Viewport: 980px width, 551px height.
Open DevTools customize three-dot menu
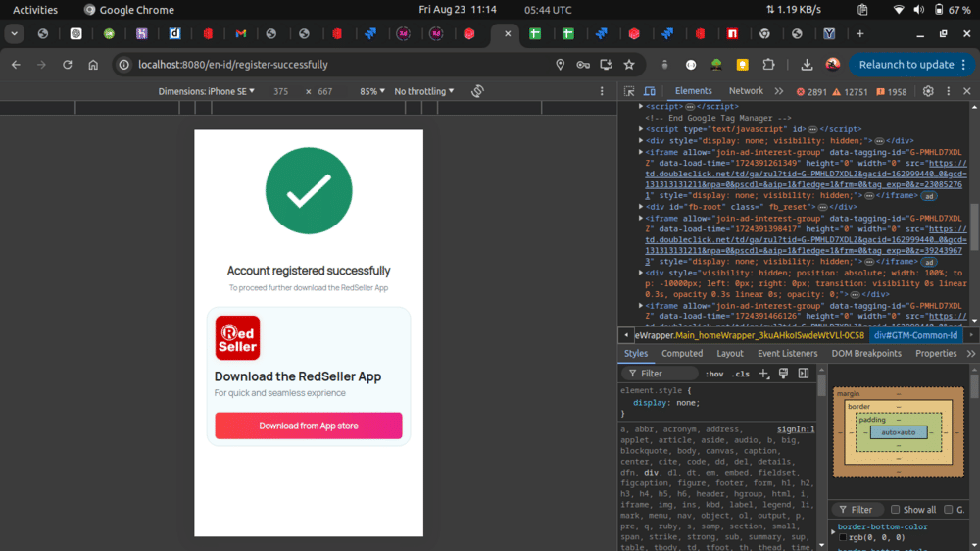948,91
